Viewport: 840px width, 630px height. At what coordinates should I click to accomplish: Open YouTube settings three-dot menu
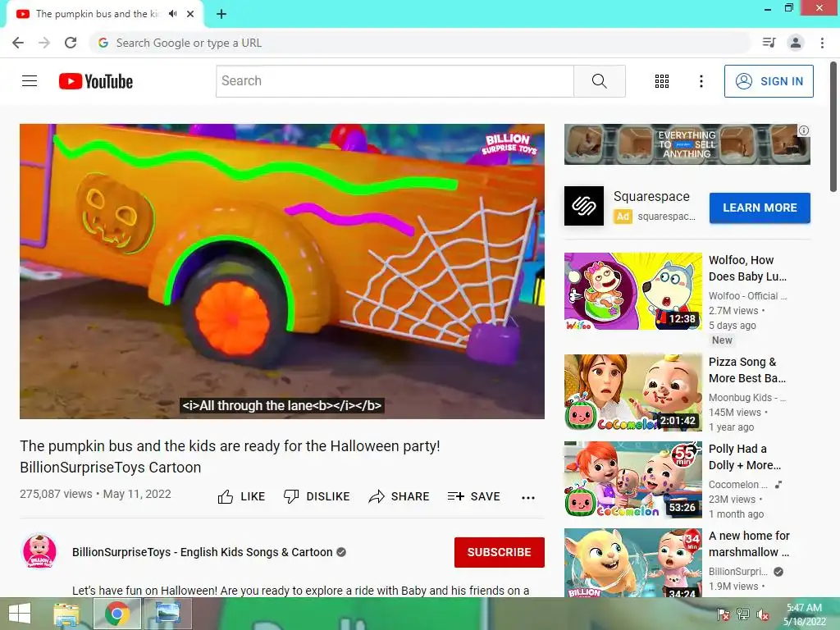701,81
